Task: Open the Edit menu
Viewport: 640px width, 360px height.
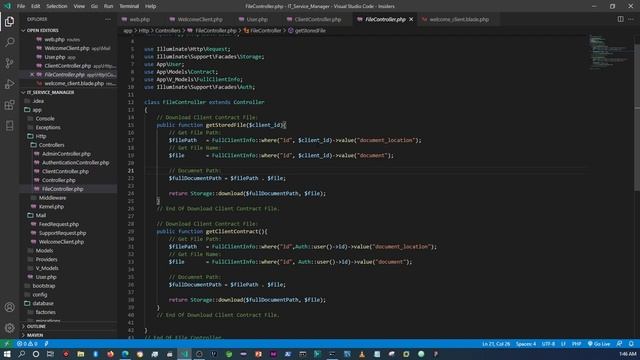Action: [x=36, y=6]
